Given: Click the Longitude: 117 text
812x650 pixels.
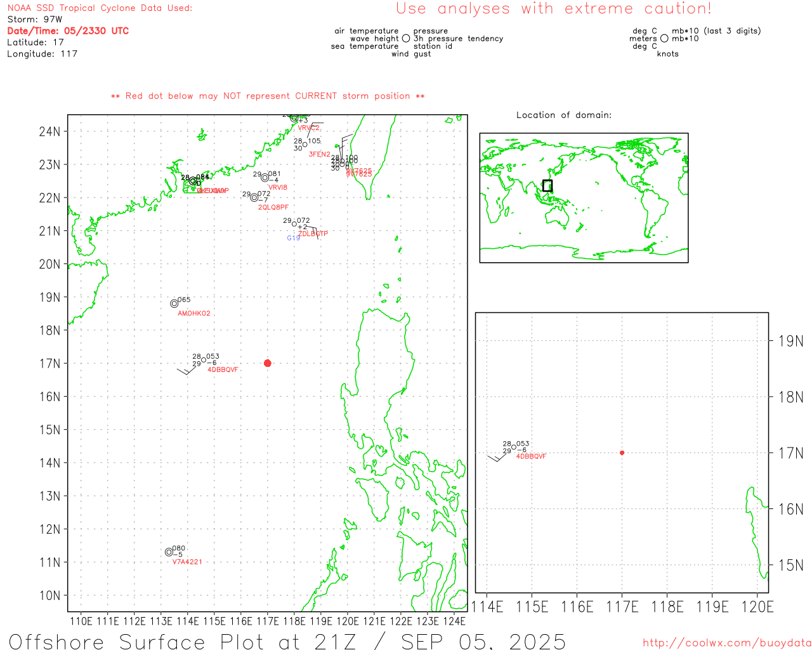Looking at the screenshot, I should (x=42, y=54).
